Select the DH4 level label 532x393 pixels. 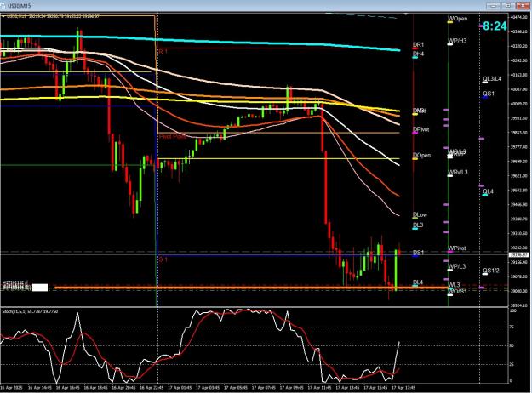[418, 54]
